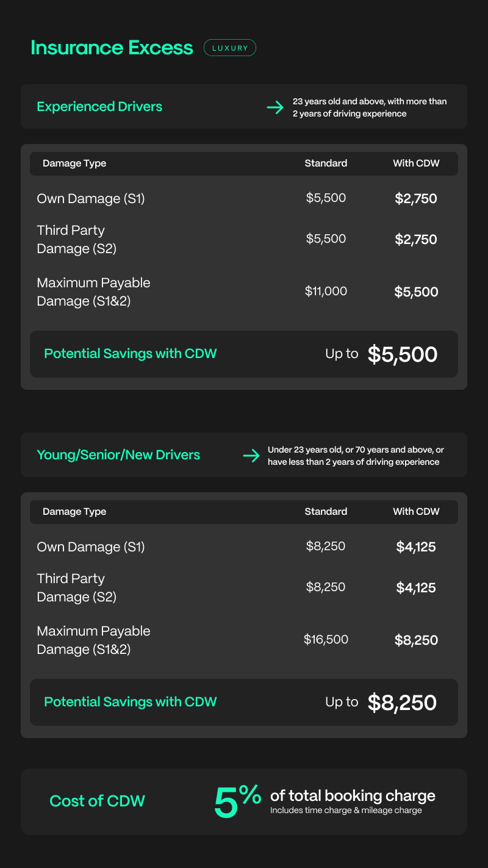Click the $5,500 potential savings amount
Image resolution: width=488 pixels, height=868 pixels.
point(403,354)
